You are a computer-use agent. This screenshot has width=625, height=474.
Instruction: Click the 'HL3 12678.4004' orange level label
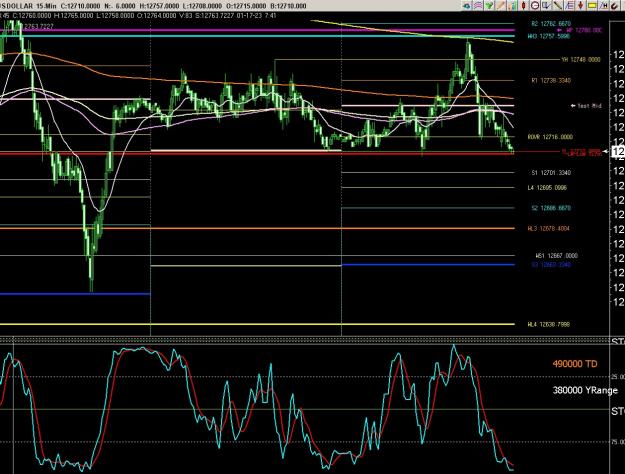pyautogui.click(x=549, y=229)
